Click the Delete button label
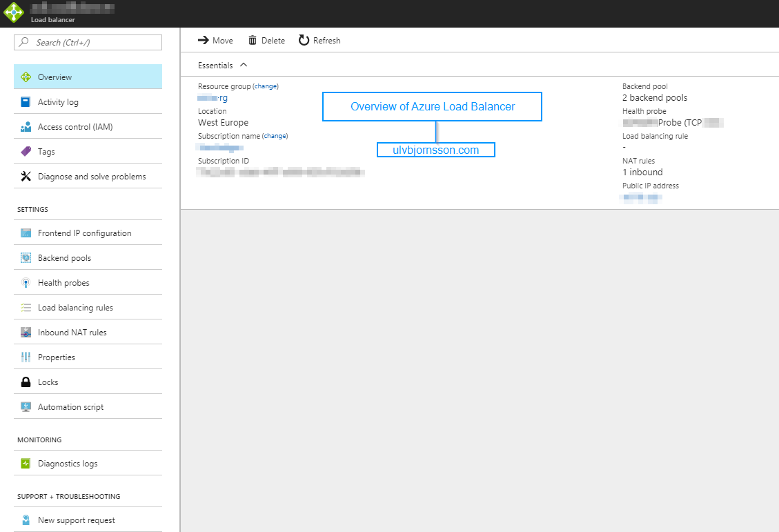This screenshot has width=779, height=532. pyautogui.click(x=273, y=41)
